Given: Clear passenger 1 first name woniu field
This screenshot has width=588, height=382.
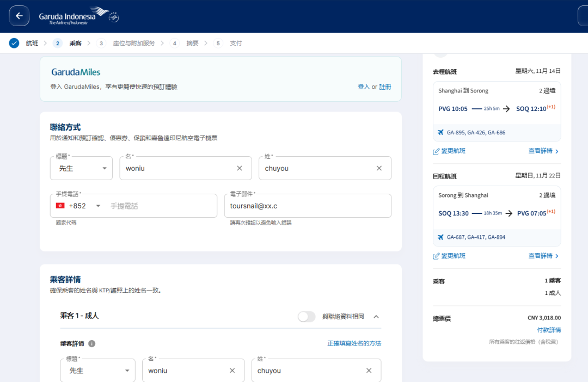Looking at the screenshot, I should [x=232, y=371].
